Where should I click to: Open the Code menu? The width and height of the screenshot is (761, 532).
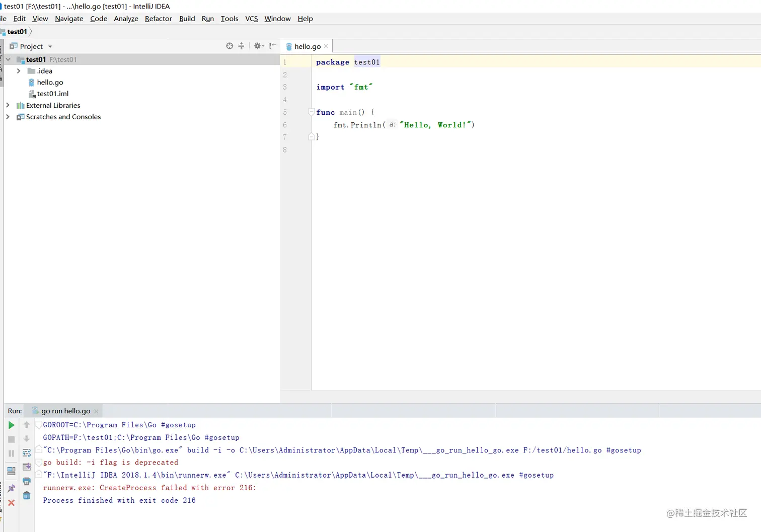point(99,19)
